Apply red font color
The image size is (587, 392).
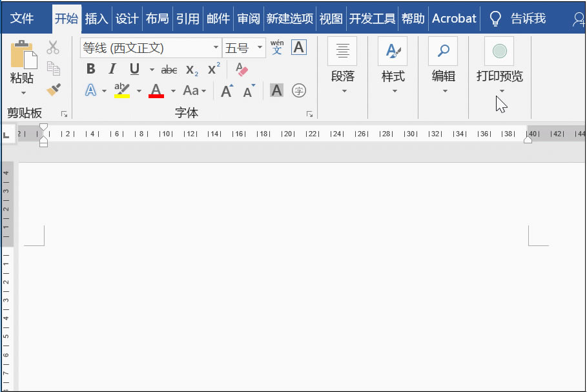156,90
